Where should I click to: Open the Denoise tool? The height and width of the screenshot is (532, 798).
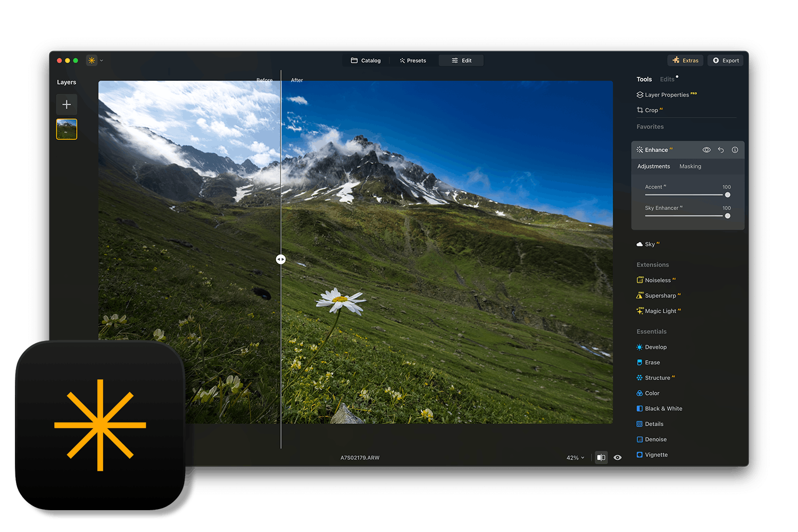(652, 440)
